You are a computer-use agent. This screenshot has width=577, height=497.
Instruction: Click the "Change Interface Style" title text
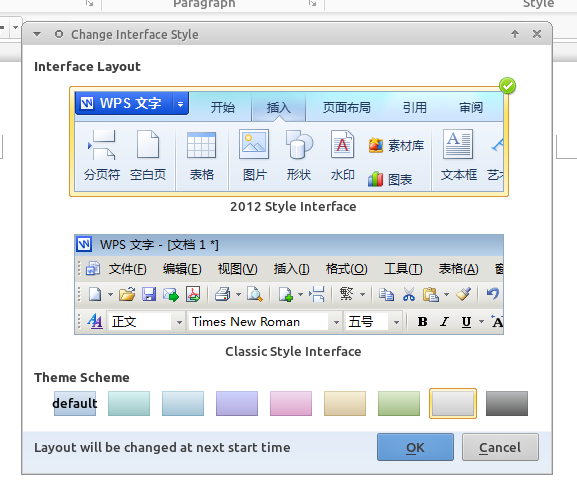click(135, 35)
